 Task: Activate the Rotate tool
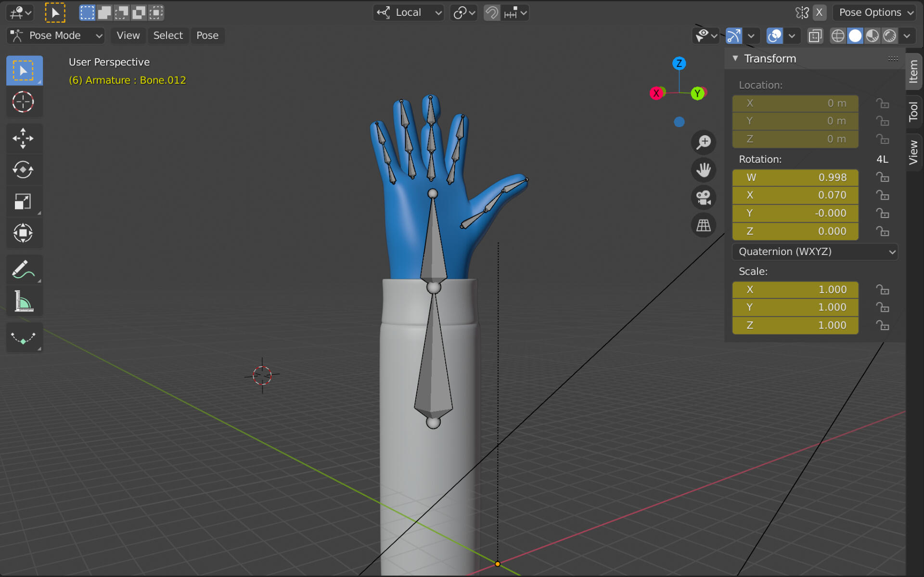coord(24,170)
